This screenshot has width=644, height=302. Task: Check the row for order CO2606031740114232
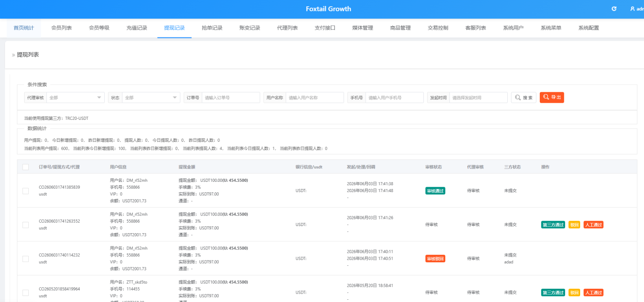pos(26,259)
